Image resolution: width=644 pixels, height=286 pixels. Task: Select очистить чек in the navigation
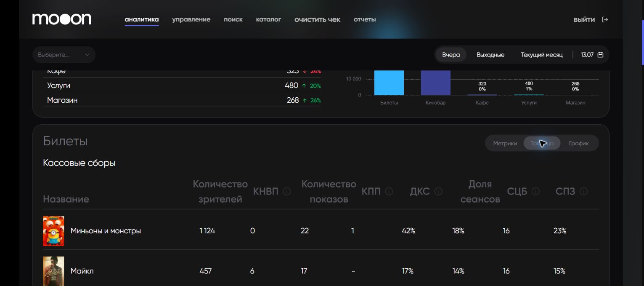pos(318,19)
